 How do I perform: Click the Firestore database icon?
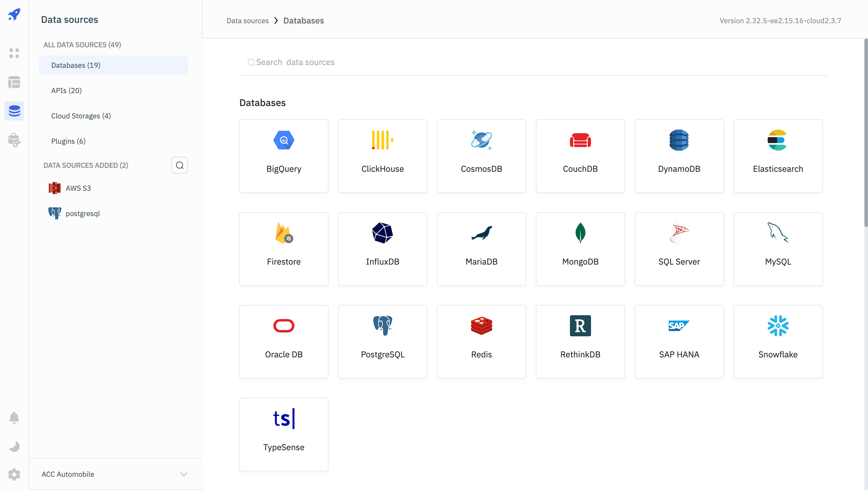pos(284,232)
